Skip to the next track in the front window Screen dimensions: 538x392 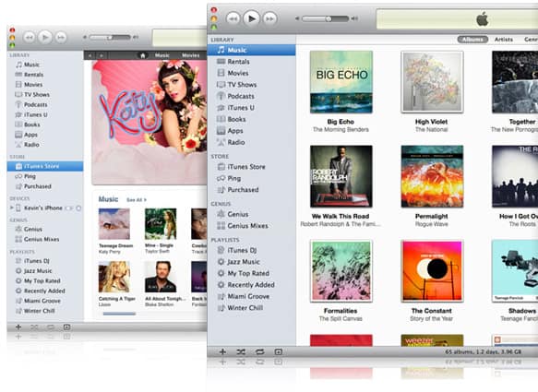click(270, 18)
